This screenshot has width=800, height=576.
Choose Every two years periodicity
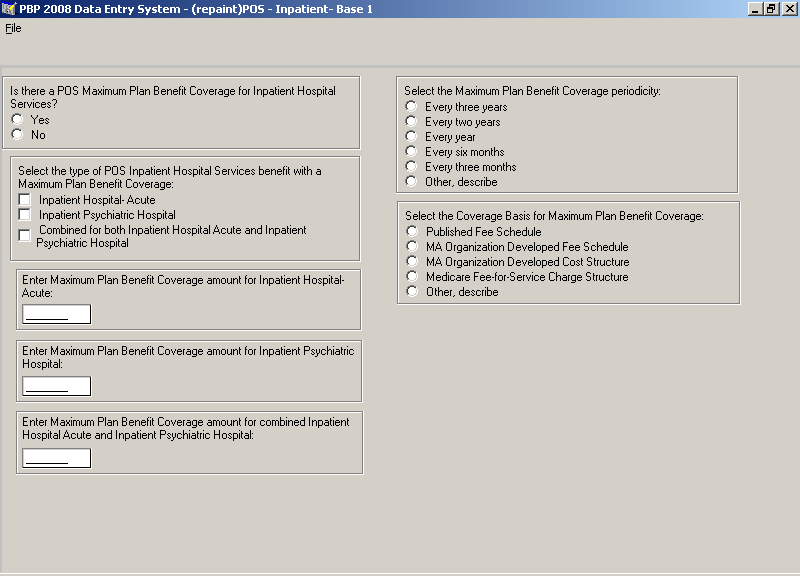coord(411,121)
